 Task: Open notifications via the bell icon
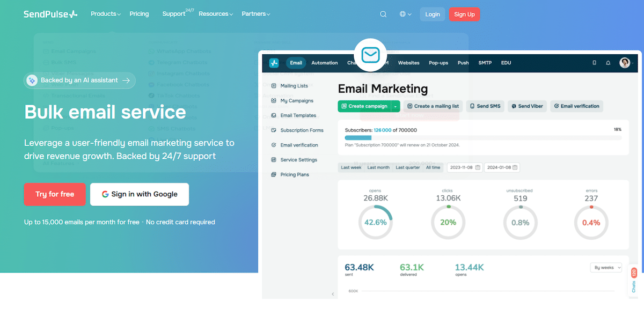pyautogui.click(x=608, y=63)
